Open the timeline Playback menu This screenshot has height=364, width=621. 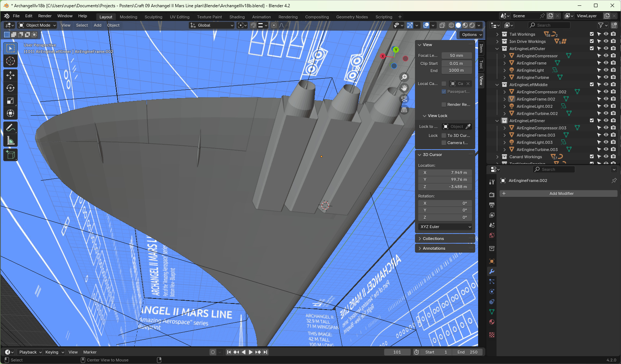click(30, 352)
